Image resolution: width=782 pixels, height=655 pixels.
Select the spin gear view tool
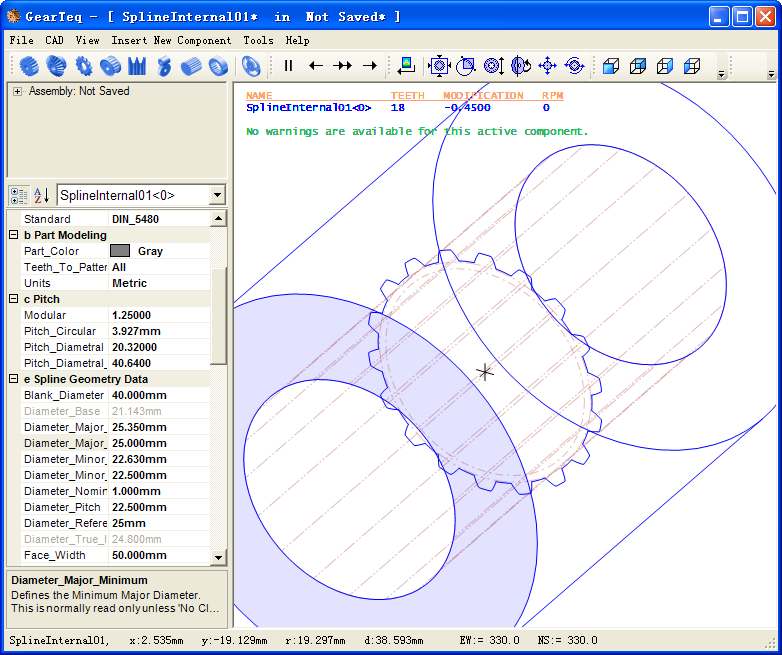(575, 65)
